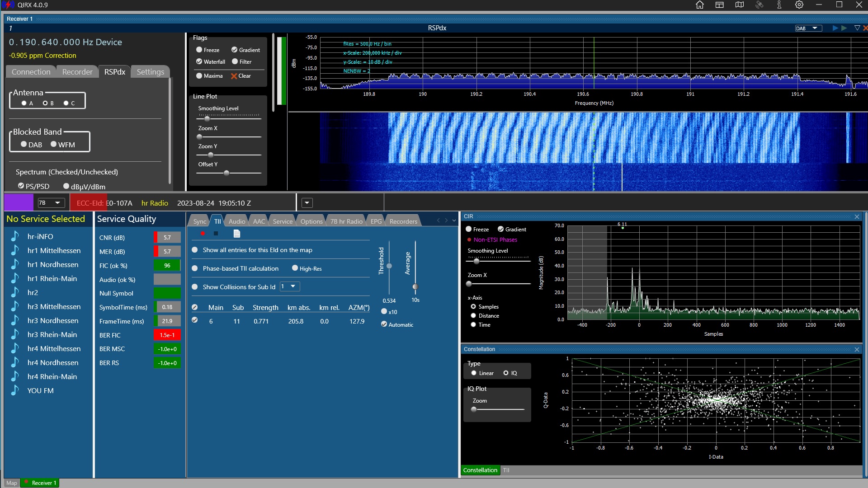Open the info icon in title bar

[x=779, y=5]
